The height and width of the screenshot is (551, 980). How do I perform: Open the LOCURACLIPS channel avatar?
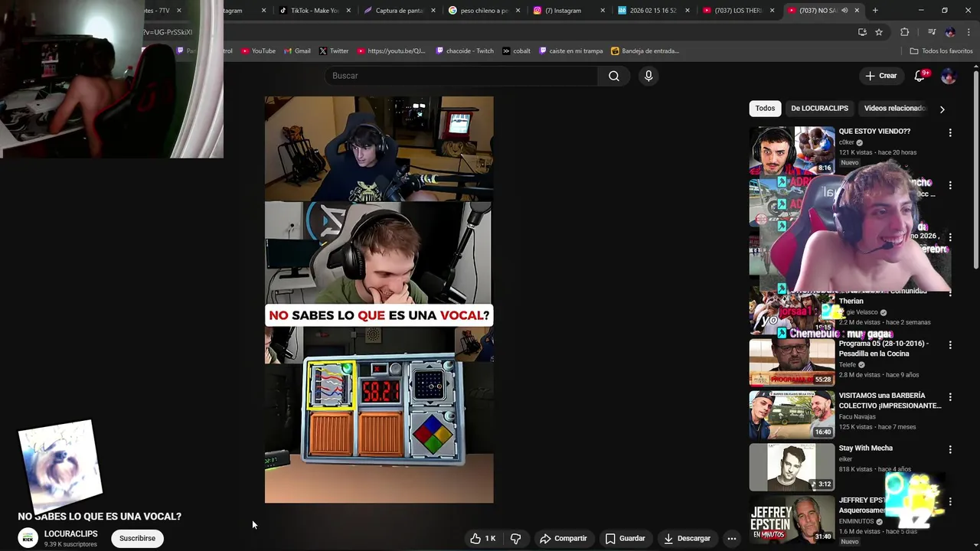tap(28, 539)
